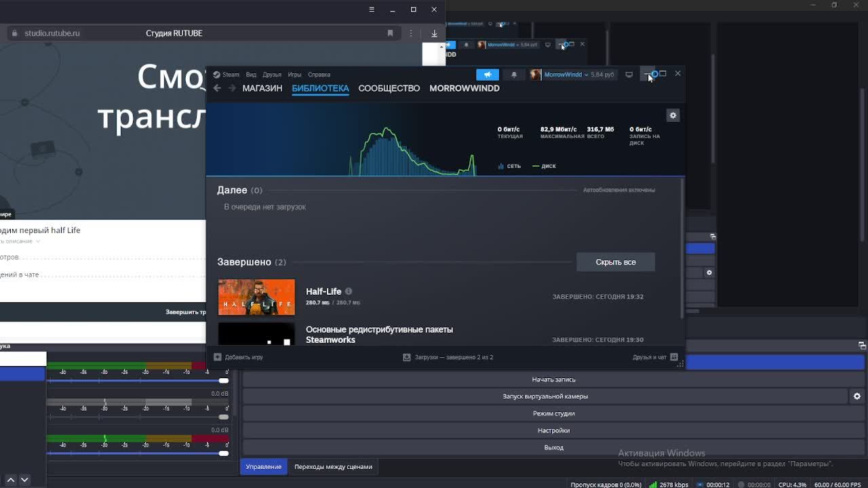Click Добавить игру in Steam footer
The width and height of the screenshot is (868, 488).
243,357
